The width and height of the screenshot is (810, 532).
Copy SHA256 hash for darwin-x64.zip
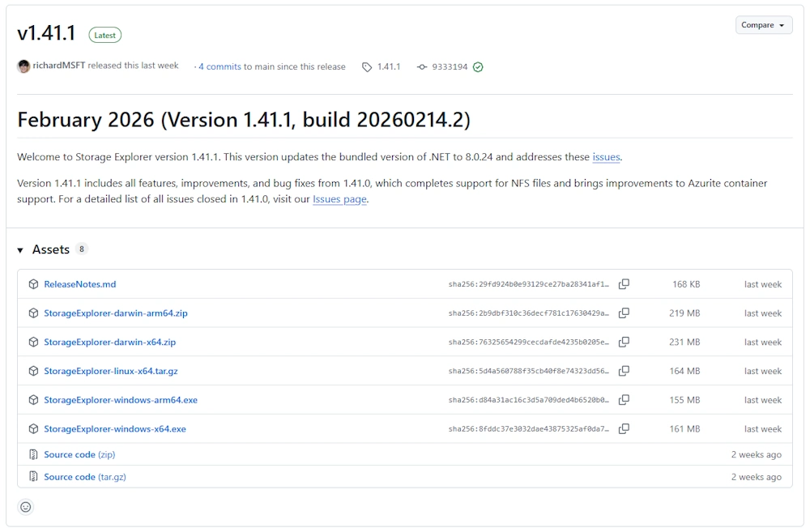[624, 343]
